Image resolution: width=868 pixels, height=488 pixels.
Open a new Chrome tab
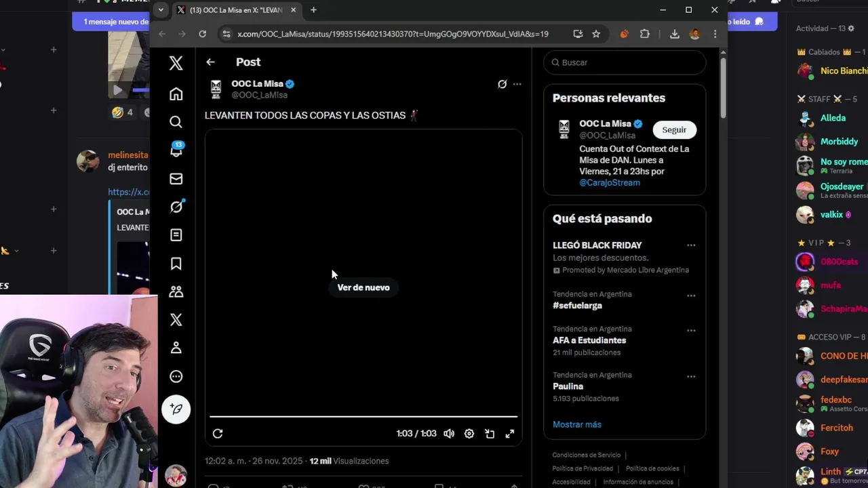[313, 10]
